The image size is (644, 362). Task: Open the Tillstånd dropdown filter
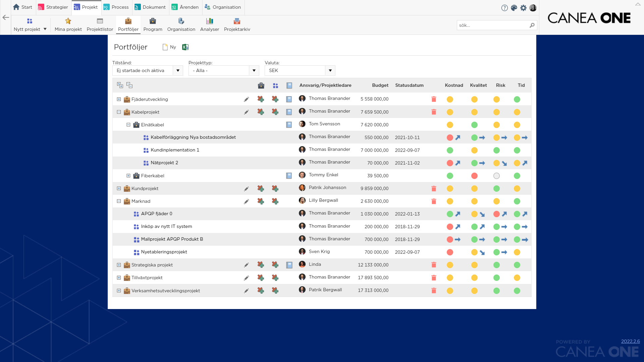click(x=178, y=70)
